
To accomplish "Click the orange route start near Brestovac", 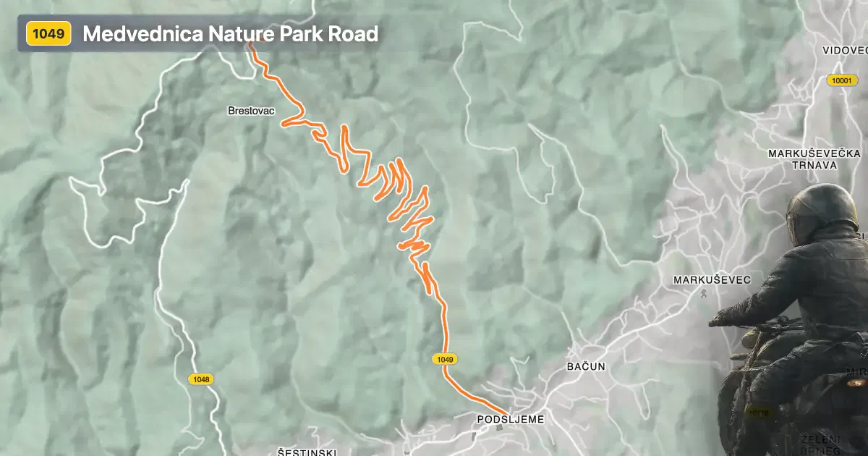I will 251,45.
